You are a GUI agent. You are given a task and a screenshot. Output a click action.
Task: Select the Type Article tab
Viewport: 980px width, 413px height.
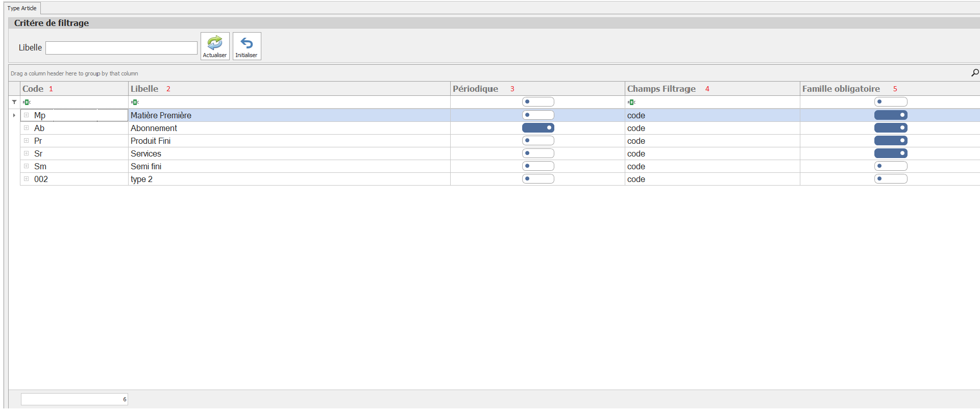click(x=22, y=8)
